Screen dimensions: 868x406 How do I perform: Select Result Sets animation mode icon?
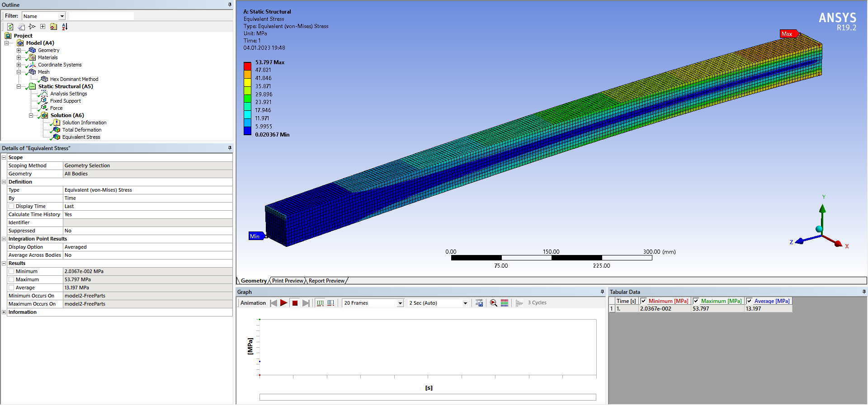coord(330,303)
